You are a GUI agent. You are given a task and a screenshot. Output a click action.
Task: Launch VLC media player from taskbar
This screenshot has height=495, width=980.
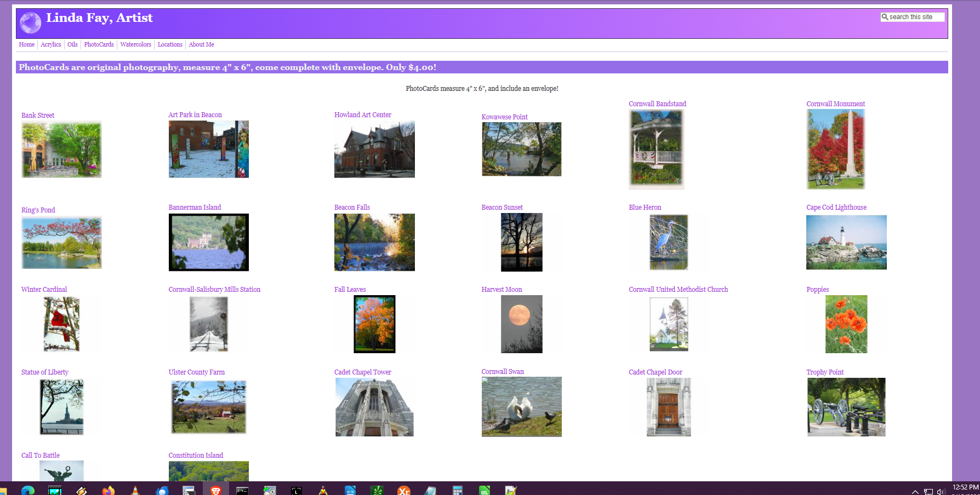point(135,490)
